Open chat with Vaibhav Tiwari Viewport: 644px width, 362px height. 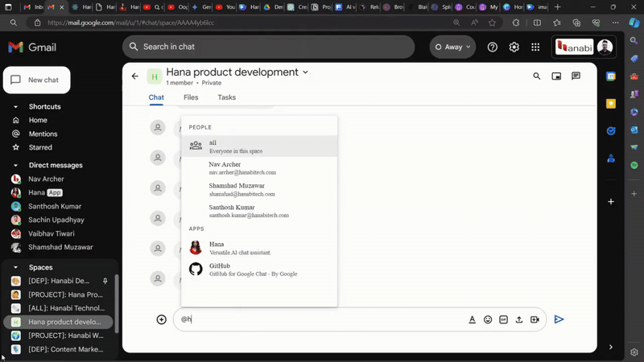coord(52,233)
